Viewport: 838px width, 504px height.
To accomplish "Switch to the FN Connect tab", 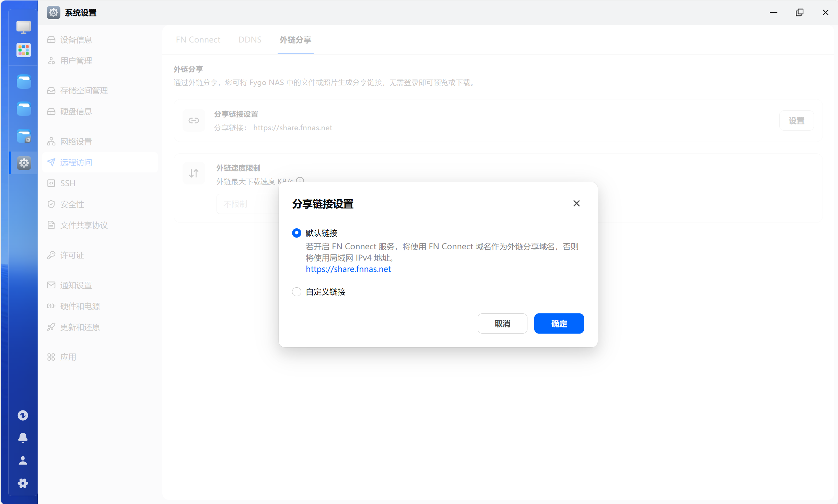I will tap(198, 40).
